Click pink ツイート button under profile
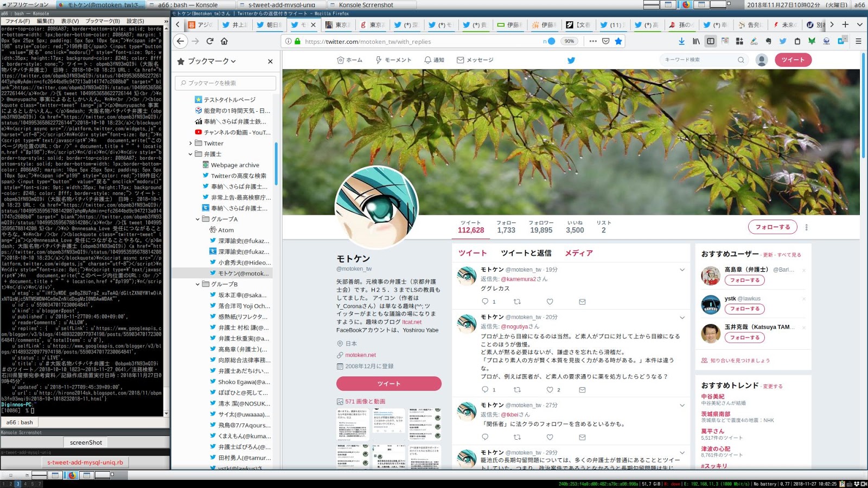 pos(389,383)
